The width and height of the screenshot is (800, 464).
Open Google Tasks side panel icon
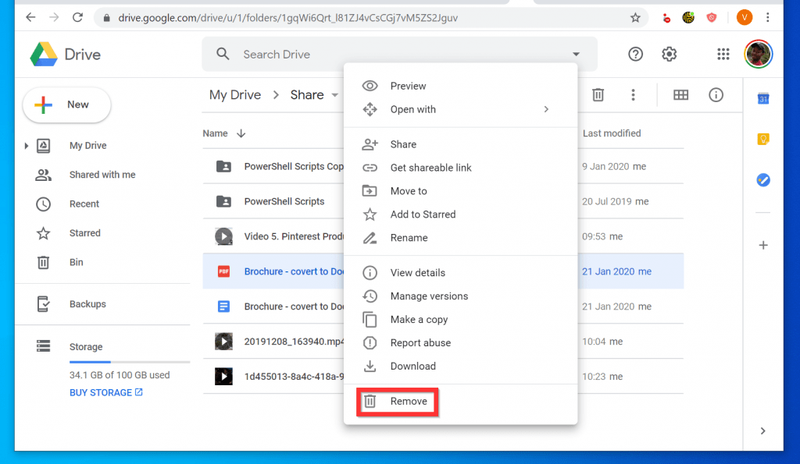(763, 180)
